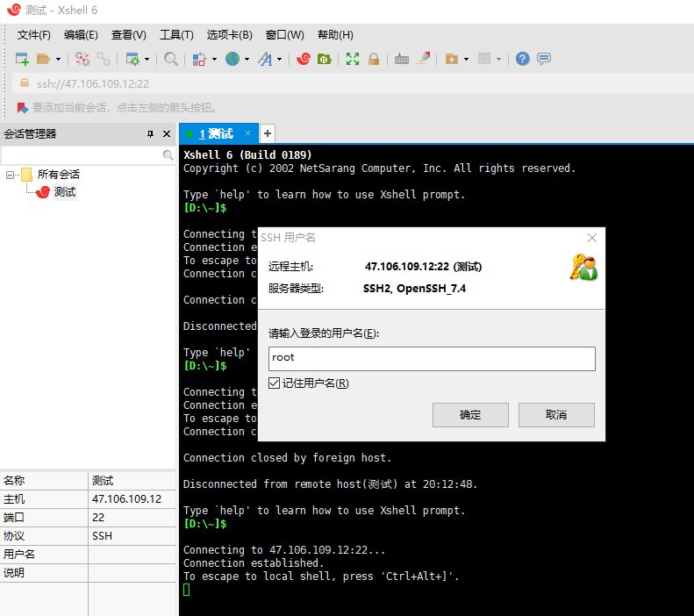Screen dimensions: 694x616
Task: Open dropdown arrow beside transfer folder icon
Action: [466, 59]
